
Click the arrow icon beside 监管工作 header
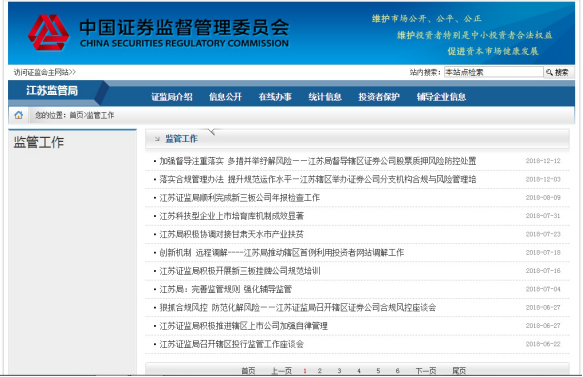pyautogui.click(x=157, y=139)
